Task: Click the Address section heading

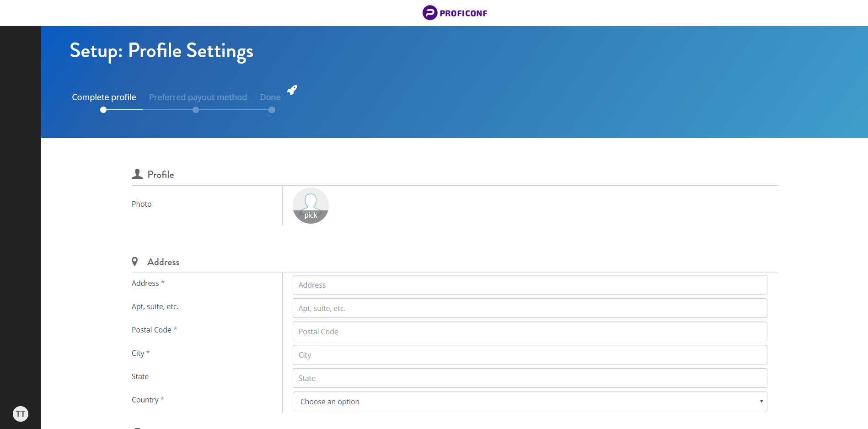Action: click(x=163, y=262)
